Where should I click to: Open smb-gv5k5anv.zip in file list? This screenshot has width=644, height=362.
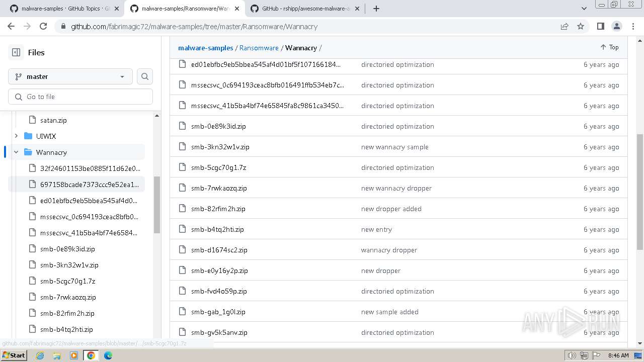click(x=219, y=332)
